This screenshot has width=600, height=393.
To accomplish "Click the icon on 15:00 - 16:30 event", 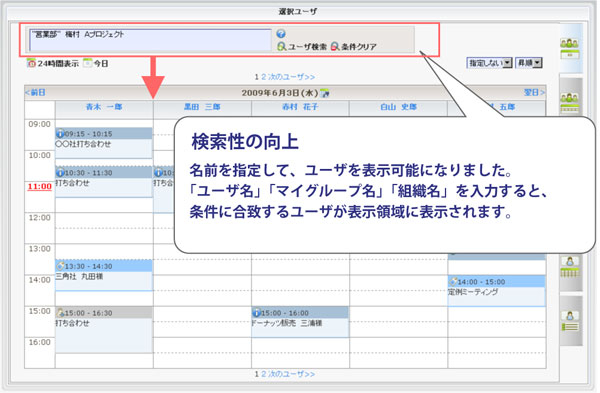I will click(60, 313).
